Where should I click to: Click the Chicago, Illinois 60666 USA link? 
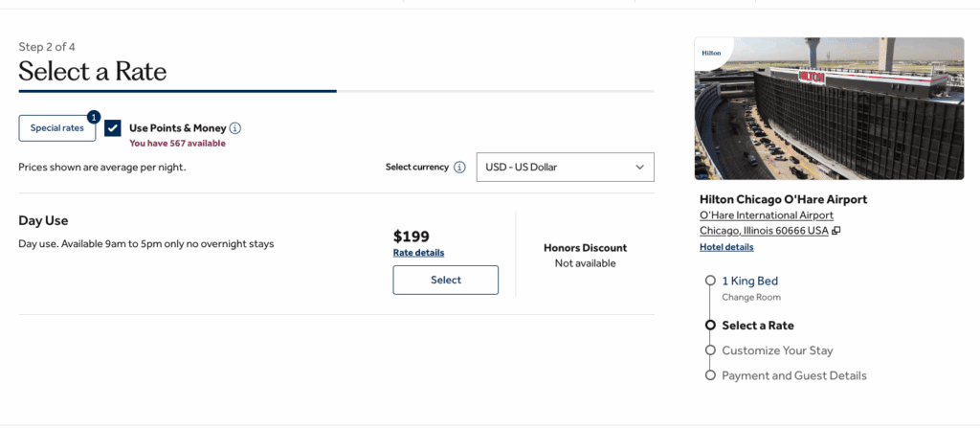(764, 231)
